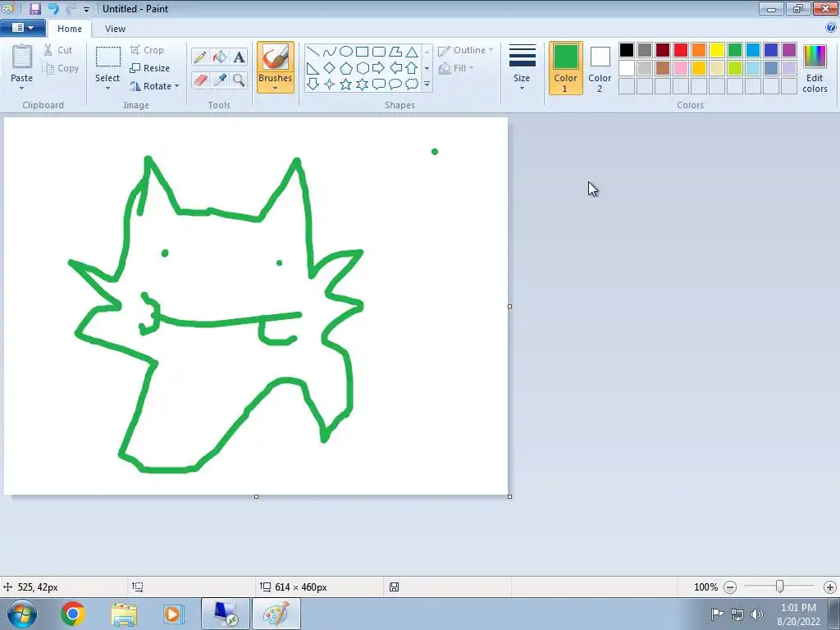Choose the Pentagon shape
840x630 pixels.
coord(346,68)
